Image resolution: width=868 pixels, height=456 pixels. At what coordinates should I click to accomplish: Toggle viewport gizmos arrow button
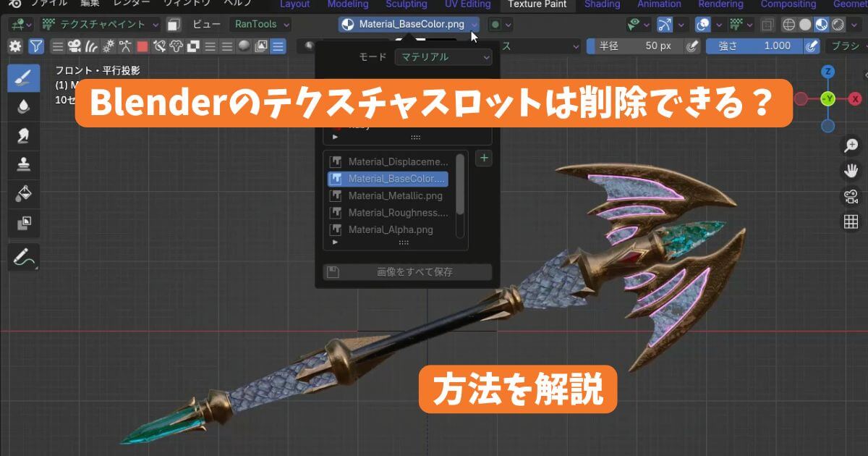[665, 25]
